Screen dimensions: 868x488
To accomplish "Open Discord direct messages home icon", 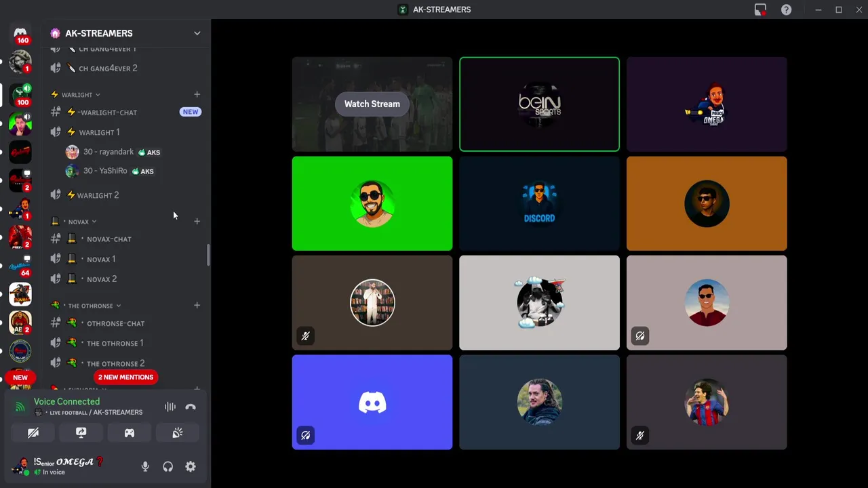I will (x=20, y=33).
